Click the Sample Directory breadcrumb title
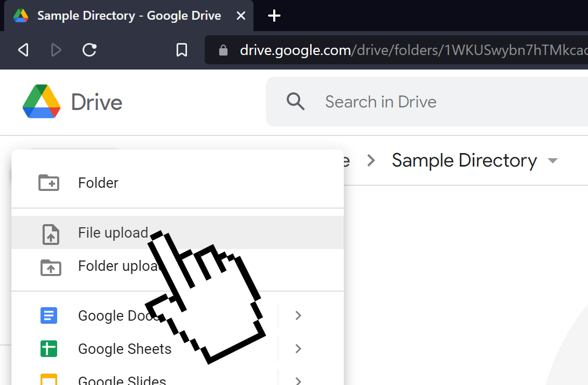This screenshot has width=588, height=385. click(464, 161)
